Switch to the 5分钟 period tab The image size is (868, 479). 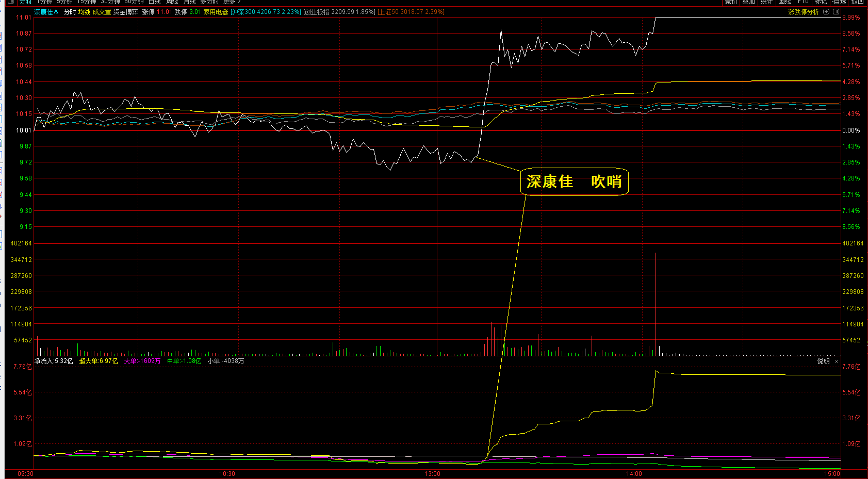tap(65, 2)
